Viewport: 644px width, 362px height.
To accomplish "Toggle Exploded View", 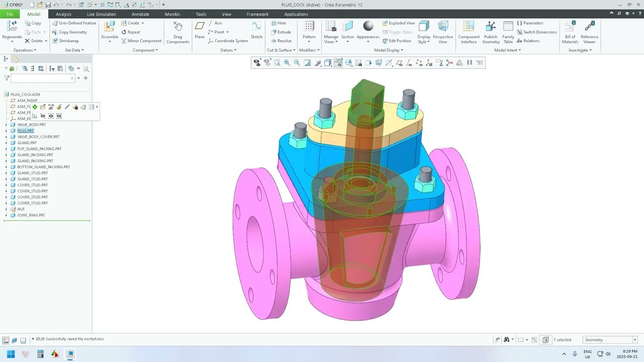I will pyautogui.click(x=398, y=23).
